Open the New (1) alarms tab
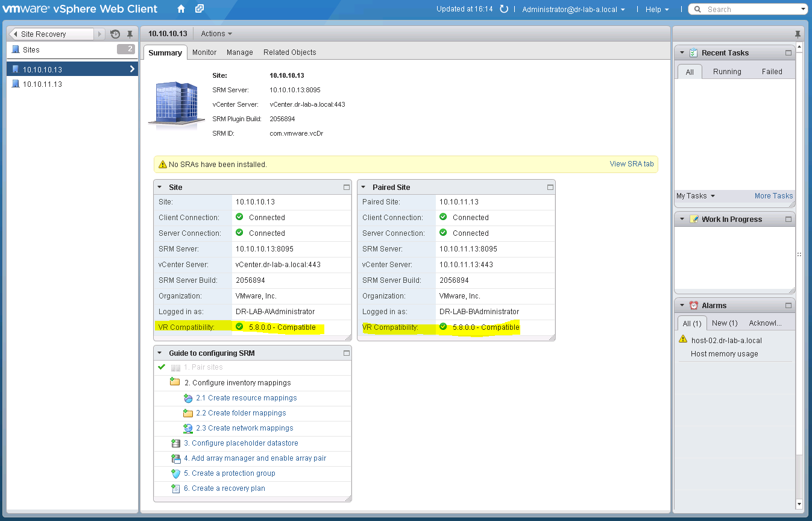This screenshot has height=521, width=812. (724, 323)
